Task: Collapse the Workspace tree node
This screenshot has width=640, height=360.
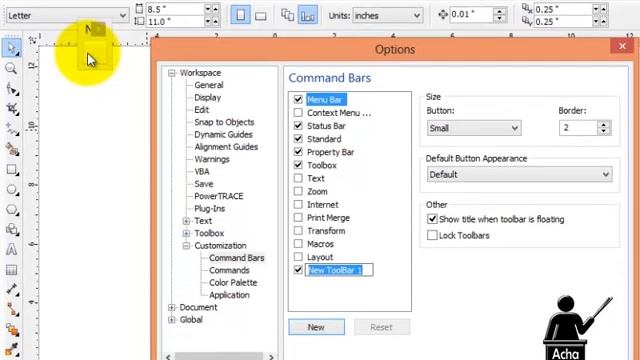Action: coord(172,73)
